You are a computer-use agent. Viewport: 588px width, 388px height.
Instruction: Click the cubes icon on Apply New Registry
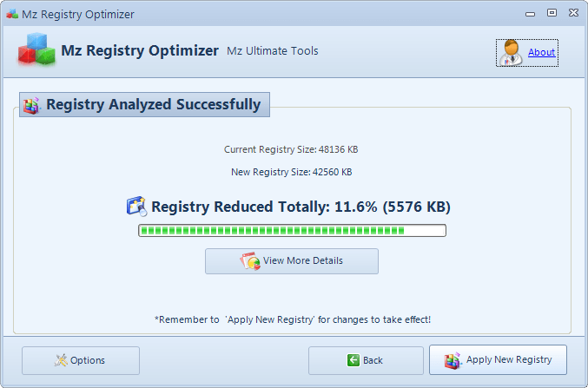point(453,360)
